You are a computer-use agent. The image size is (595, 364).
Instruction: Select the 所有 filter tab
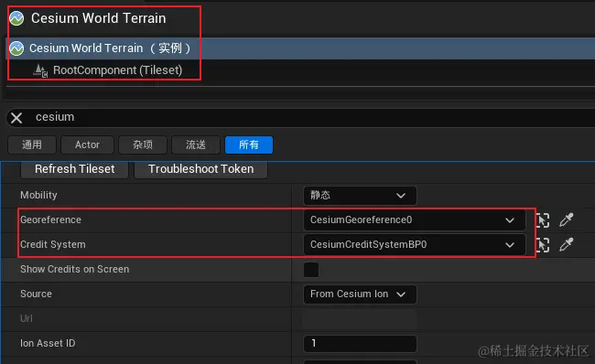tap(249, 145)
